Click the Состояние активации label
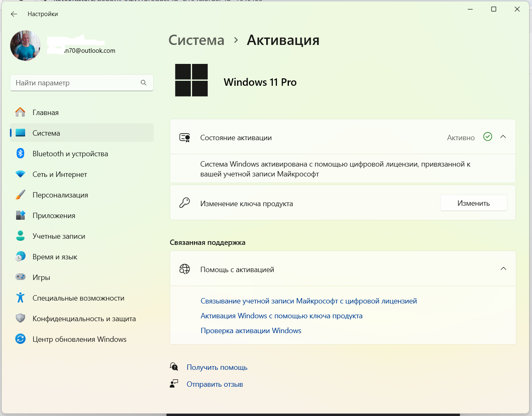This screenshot has height=416, width=532. tap(236, 138)
